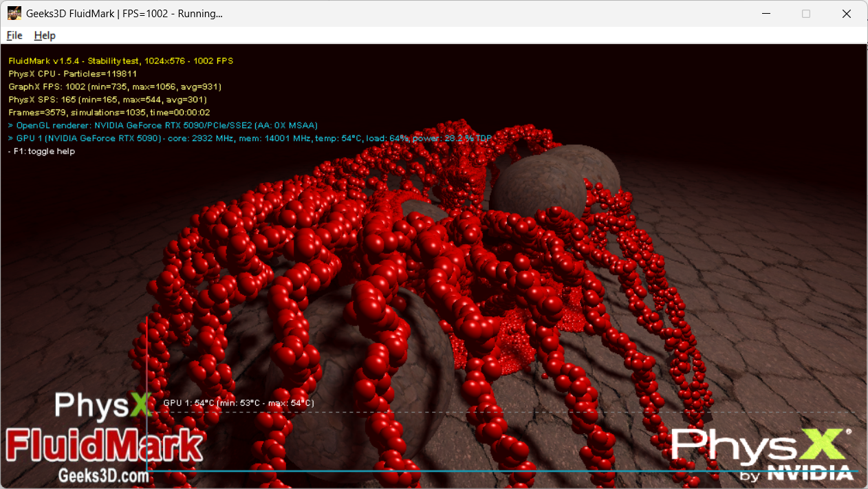Click the 'Frames=3579, simulations=1035' line
Image resolution: width=868 pixels, height=489 pixels.
(x=109, y=112)
